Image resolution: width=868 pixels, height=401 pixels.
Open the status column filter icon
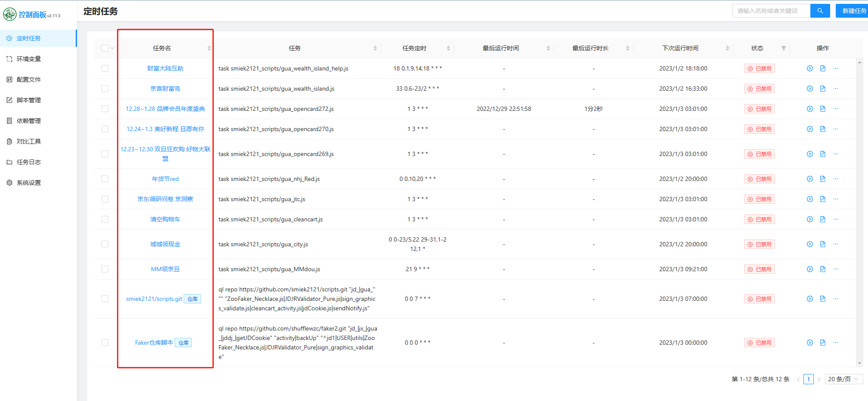[x=783, y=48]
